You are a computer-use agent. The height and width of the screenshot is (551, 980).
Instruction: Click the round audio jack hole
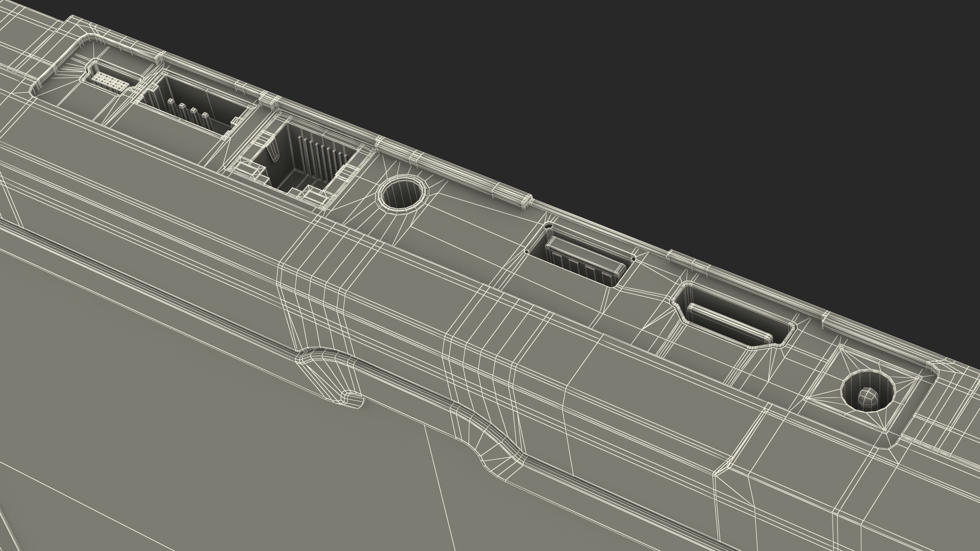click(x=403, y=194)
